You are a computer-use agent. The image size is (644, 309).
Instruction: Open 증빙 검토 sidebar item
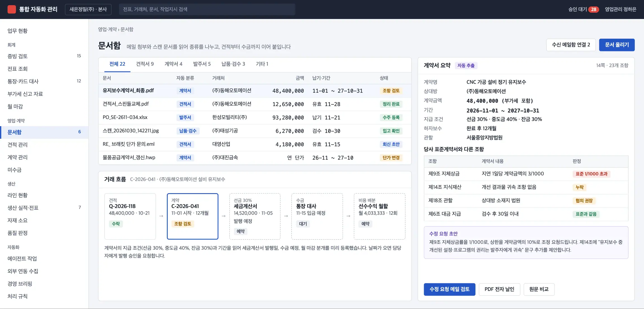tap(44, 56)
